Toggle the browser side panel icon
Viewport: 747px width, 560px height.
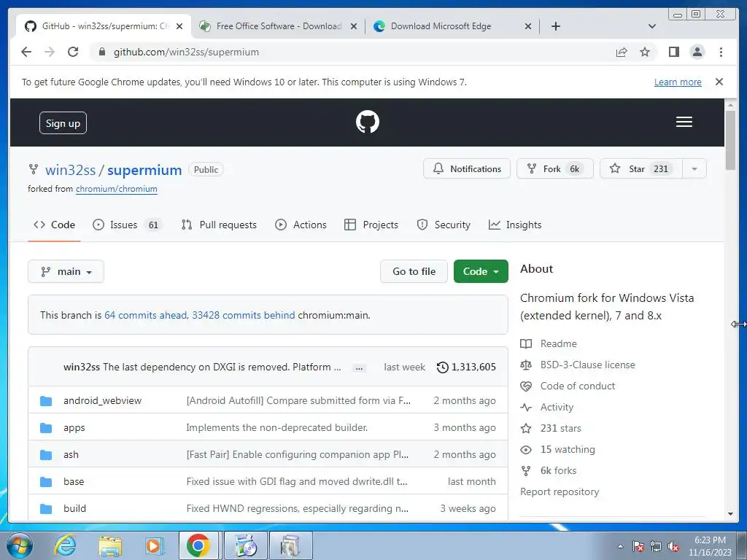click(x=673, y=52)
